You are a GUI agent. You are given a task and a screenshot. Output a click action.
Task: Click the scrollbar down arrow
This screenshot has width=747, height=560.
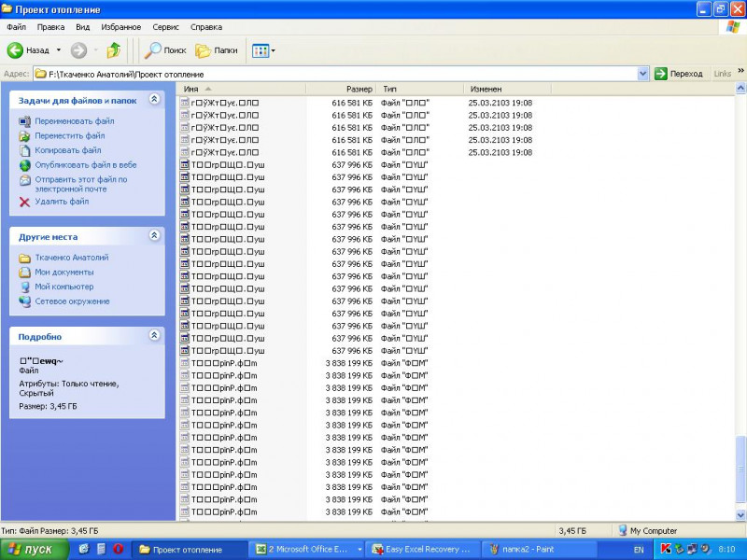[740, 515]
